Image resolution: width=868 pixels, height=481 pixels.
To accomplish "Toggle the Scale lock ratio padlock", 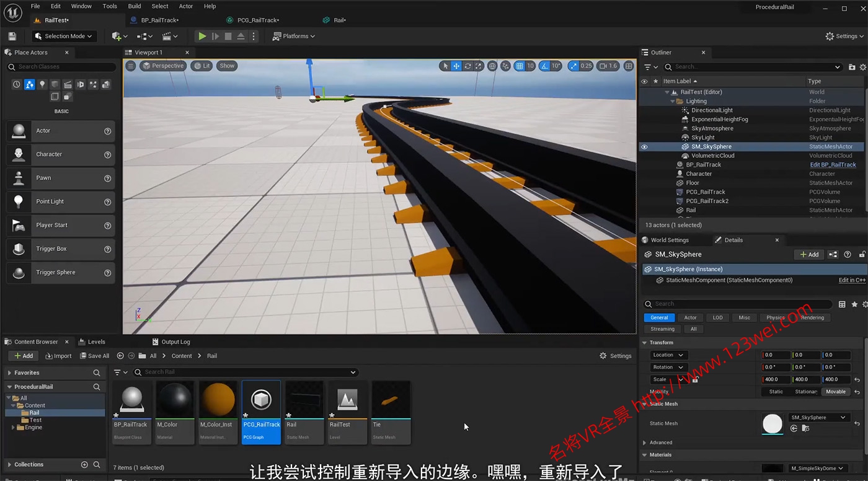I will coord(695,379).
